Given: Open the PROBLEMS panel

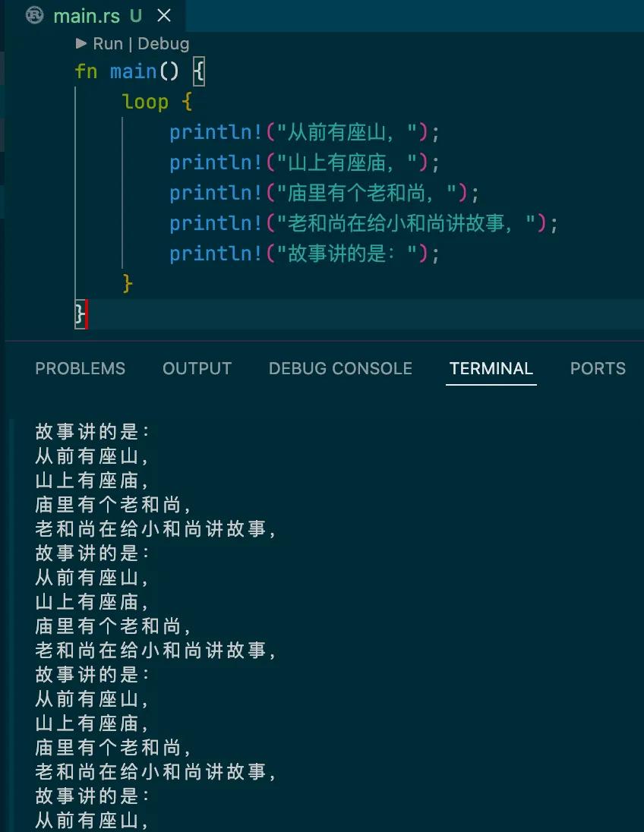Looking at the screenshot, I should (80, 368).
